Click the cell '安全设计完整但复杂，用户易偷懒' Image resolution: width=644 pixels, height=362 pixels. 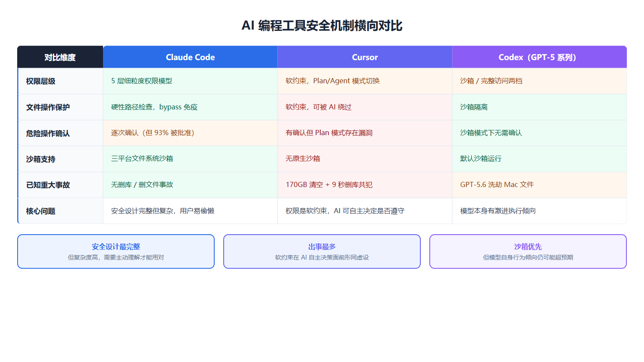click(x=190, y=211)
